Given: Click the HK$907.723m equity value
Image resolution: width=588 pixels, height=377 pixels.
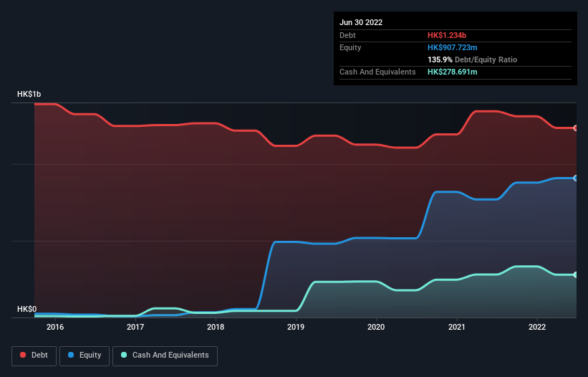Looking at the screenshot, I should point(452,47).
